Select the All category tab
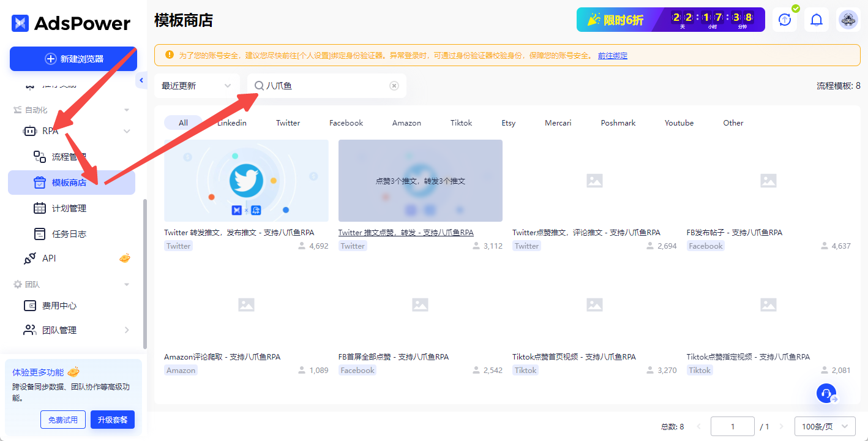 [183, 123]
